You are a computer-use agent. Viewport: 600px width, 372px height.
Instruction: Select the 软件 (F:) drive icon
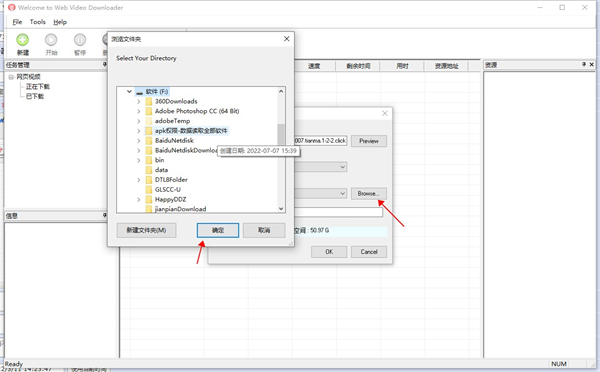pyautogui.click(x=139, y=92)
